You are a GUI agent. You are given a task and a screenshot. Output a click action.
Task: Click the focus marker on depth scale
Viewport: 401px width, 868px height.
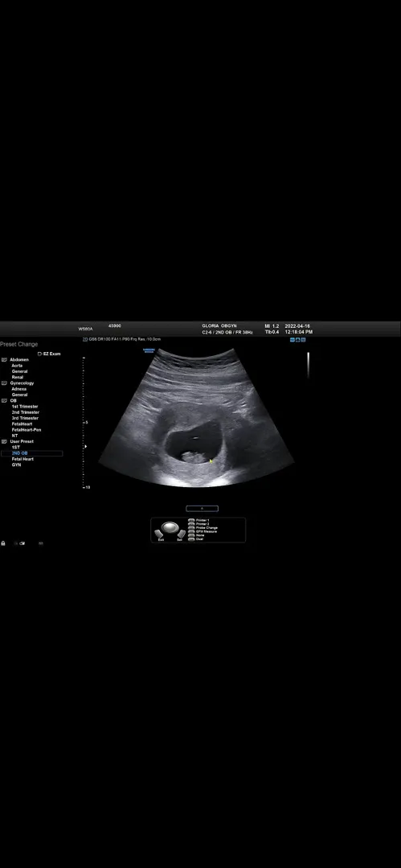[84, 446]
